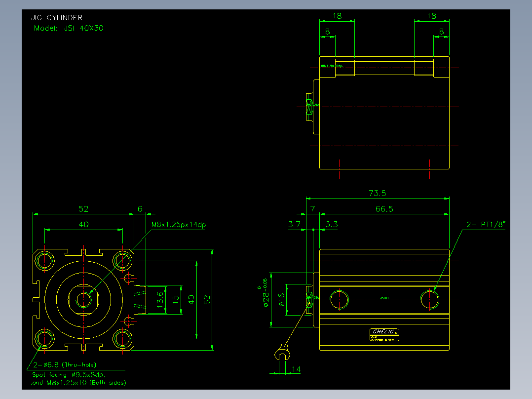Click the Model: JSI 40X30 label
Screen dimensions: 532x399
click(69, 28)
